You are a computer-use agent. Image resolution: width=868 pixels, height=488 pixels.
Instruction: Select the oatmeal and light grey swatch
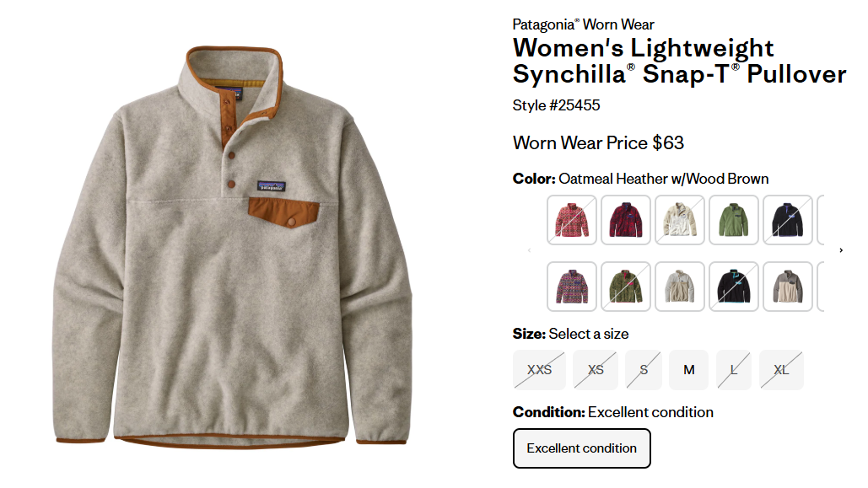pos(679,287)
